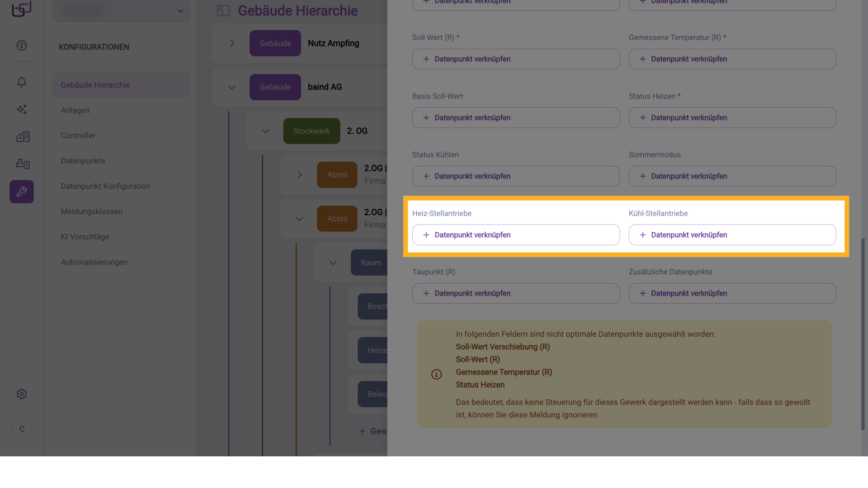Select Automatisierungen in configuration menu
868x488 pixels.
(x=94, y=262)
